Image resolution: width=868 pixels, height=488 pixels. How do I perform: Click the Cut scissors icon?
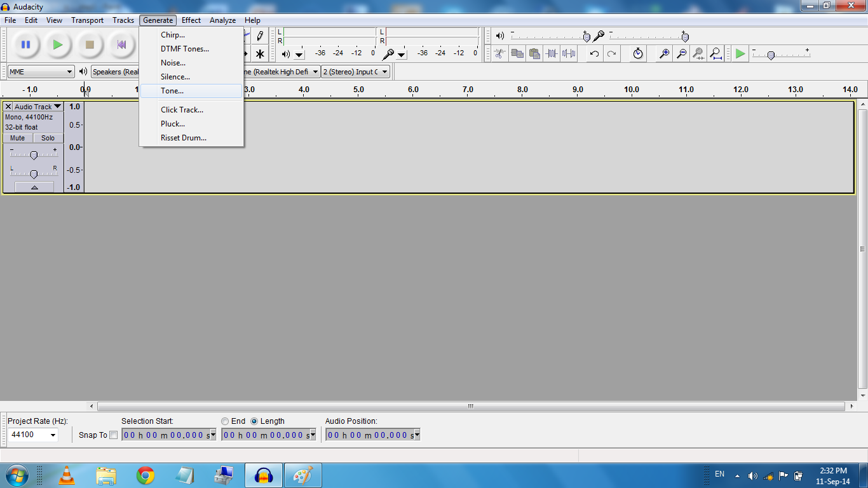point(500,53)
